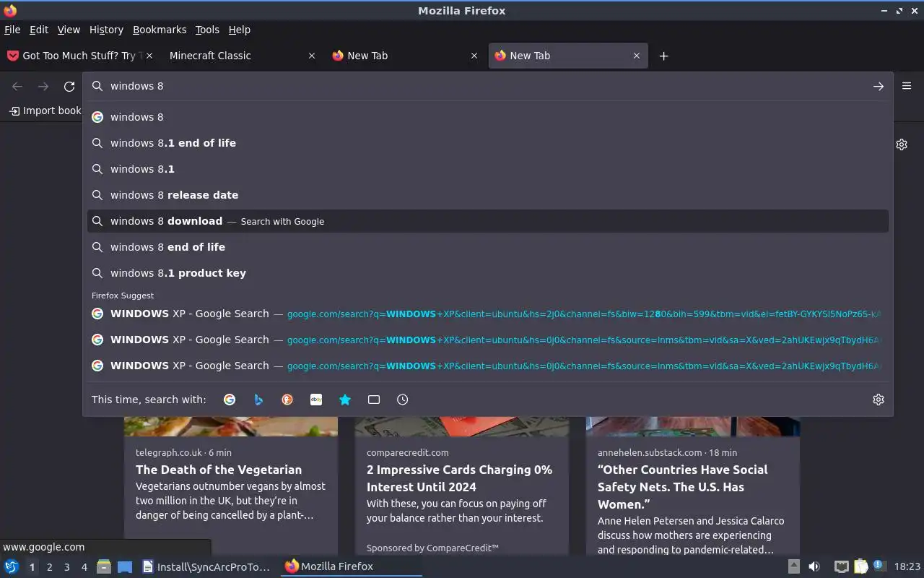Go back using the back arrow
The width and height of the screenshot is (924, 578).
coord(17,86)
